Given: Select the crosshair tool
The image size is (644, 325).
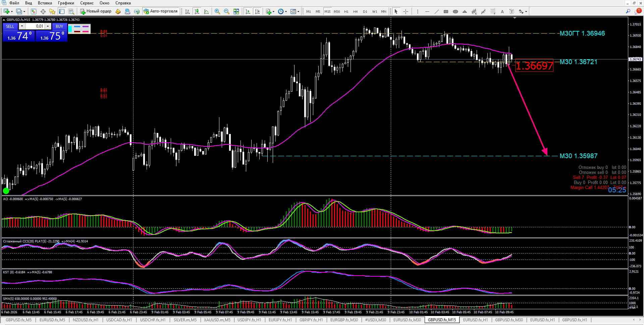Looking at the screenshot, I should click(x=406, y=11).
